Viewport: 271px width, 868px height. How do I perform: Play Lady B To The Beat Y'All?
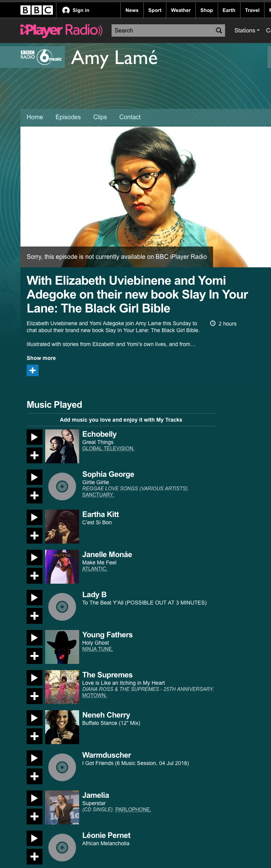34,598
